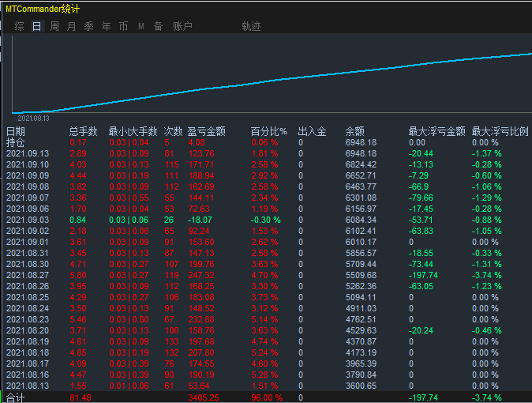Select the 2021.08.25 date row
532x403 pixels.
click(28, 297)
